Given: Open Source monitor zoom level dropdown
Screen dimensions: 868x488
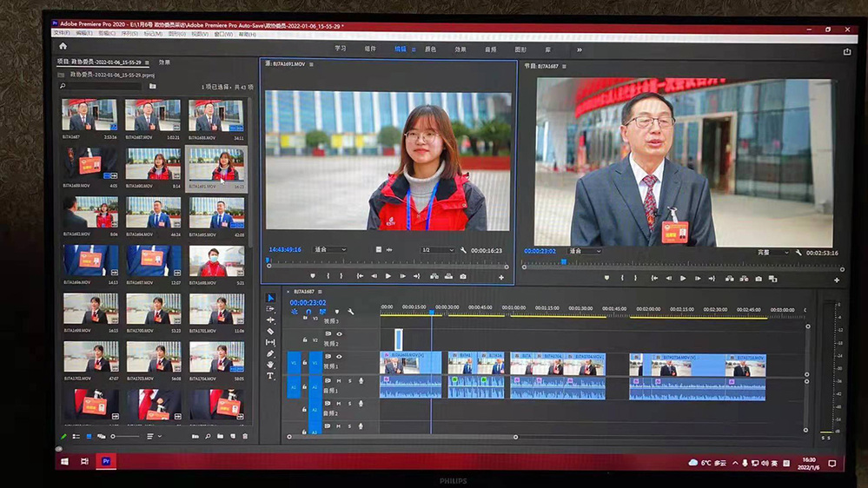Looking at the screenshot, I should click(331, 250).
